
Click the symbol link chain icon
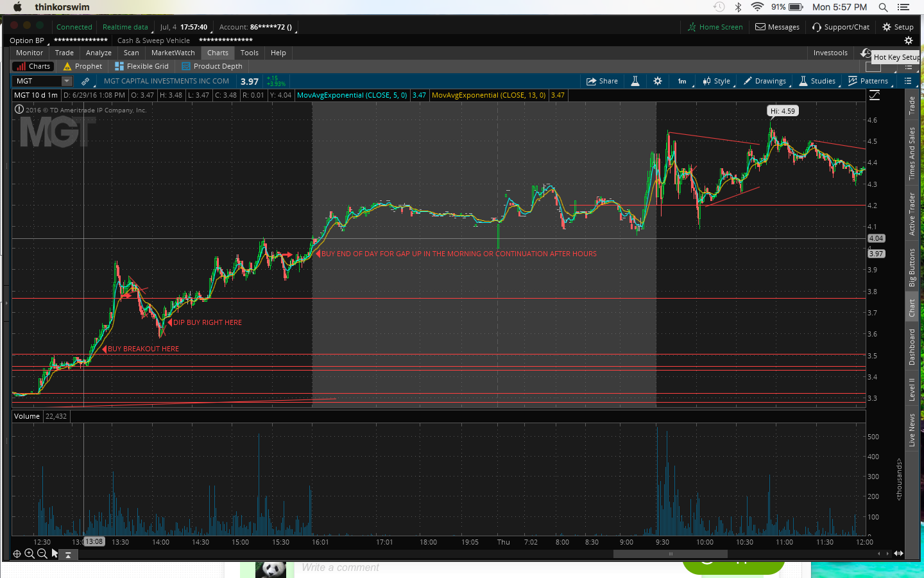point(85,81)
